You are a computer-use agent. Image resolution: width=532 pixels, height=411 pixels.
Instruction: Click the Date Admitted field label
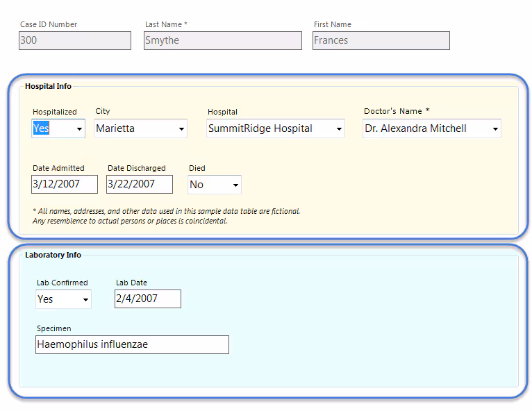point(58,168)
